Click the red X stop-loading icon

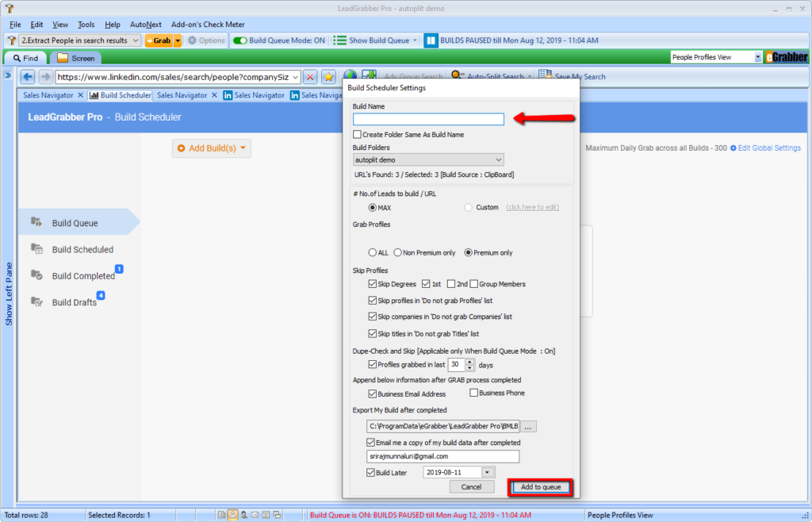[x=310, y=77]
